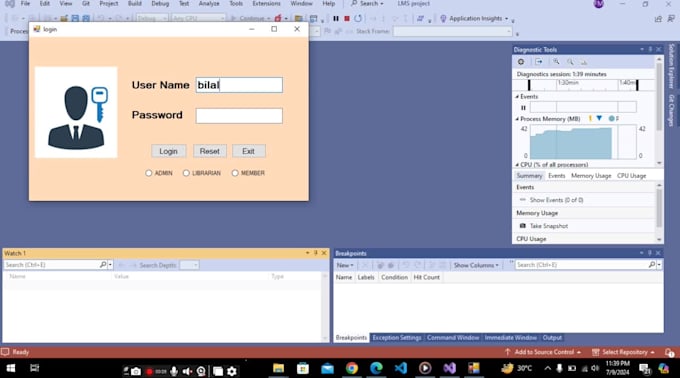Image resolution: width=680 pixels, height=378 pixels.
Task: Expand Add to Source Control menu
Action: point(543,352)
